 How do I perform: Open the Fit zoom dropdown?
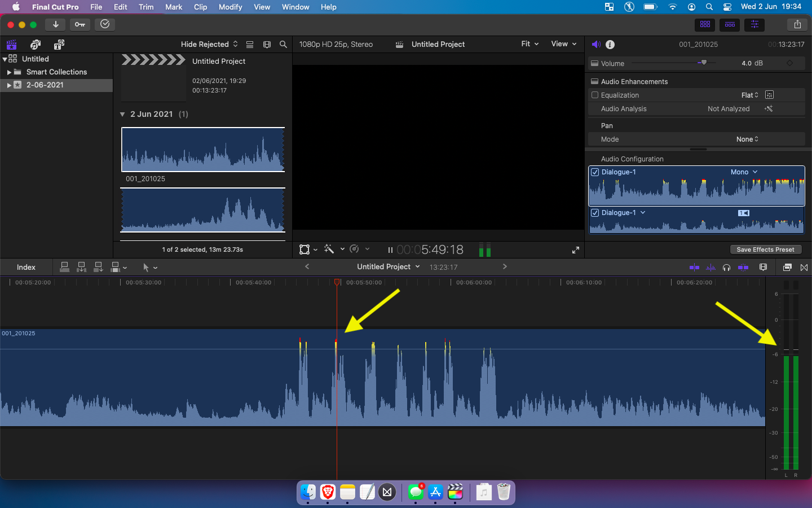529,44
